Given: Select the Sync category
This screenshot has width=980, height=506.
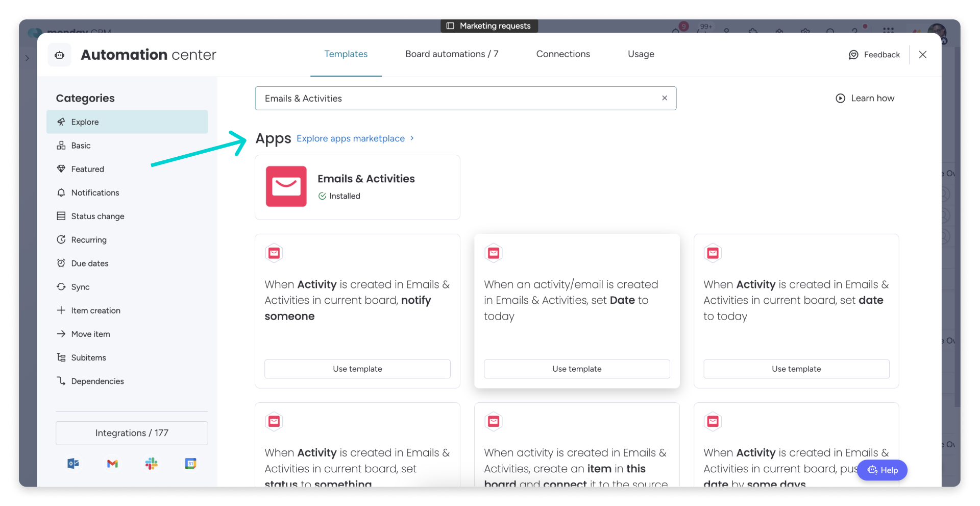Looking at the screenshot, I should [x=127, y=287].
